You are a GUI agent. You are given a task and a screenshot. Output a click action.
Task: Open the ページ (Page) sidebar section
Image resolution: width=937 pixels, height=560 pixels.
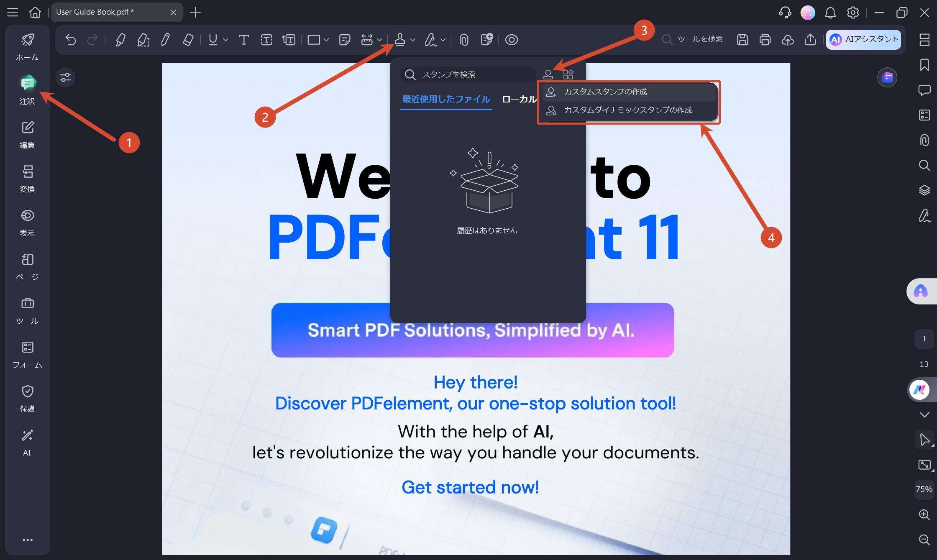click(x=27, y=266)
